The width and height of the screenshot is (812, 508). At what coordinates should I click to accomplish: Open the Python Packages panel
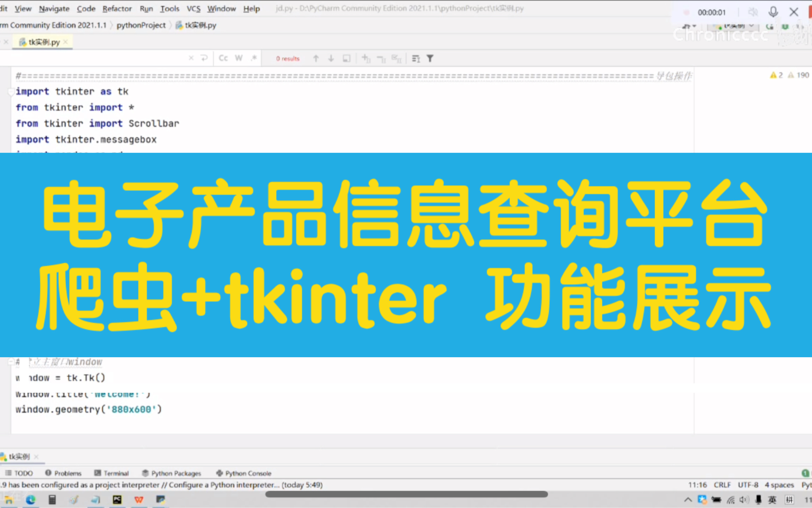[175, 473]
